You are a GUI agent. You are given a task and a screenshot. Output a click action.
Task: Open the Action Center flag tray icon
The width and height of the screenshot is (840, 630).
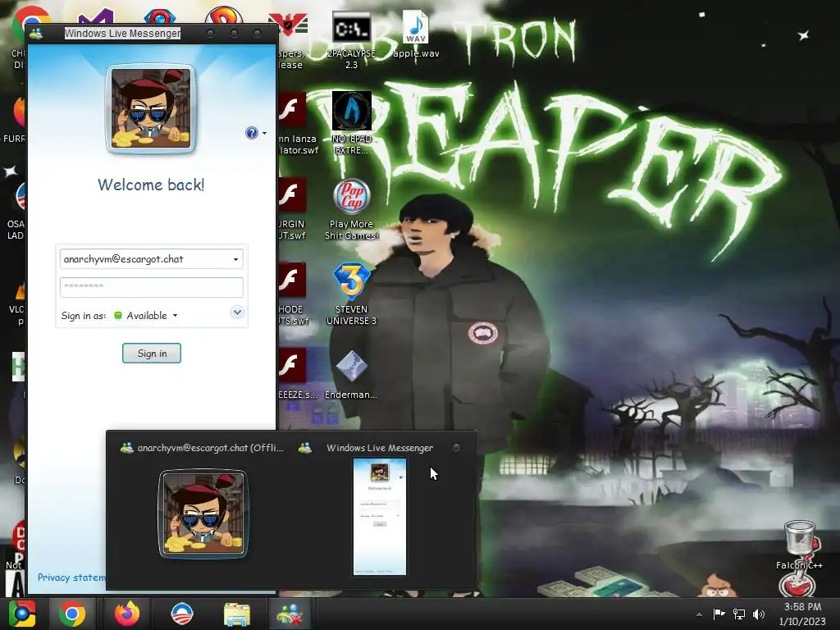pos(719,614)
